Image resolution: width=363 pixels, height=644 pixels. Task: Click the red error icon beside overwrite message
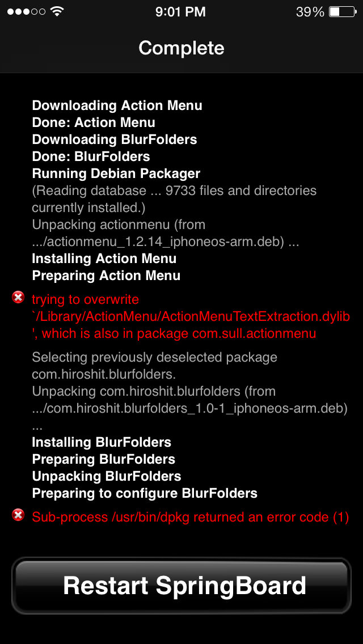coord(18,298)
